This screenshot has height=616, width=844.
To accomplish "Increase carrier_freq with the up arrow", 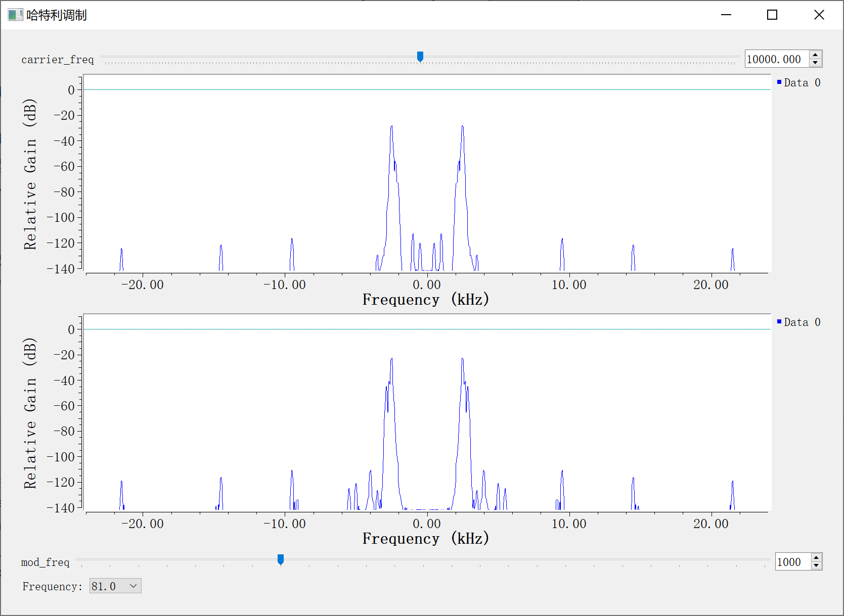I will (x=815, y=55).
